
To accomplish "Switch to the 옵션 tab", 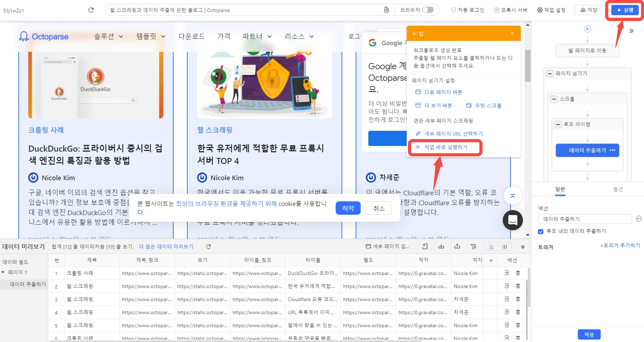I will (x=618, y=189).
